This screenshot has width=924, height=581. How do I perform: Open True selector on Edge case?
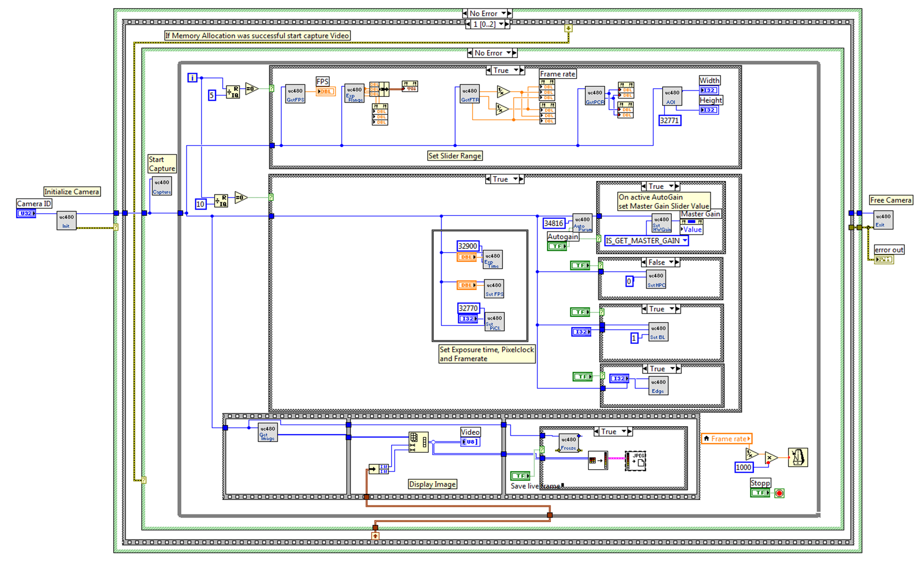(x=672, y=369)
